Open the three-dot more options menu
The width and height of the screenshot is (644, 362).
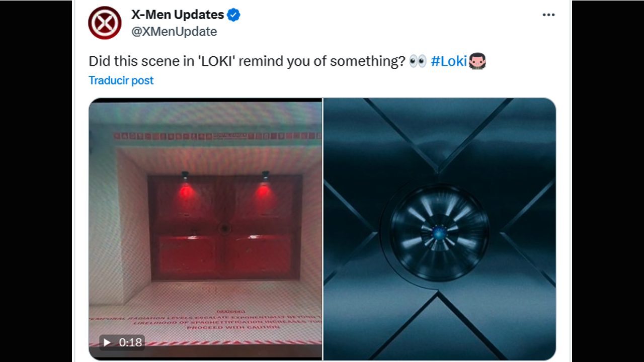click(548, 15)
